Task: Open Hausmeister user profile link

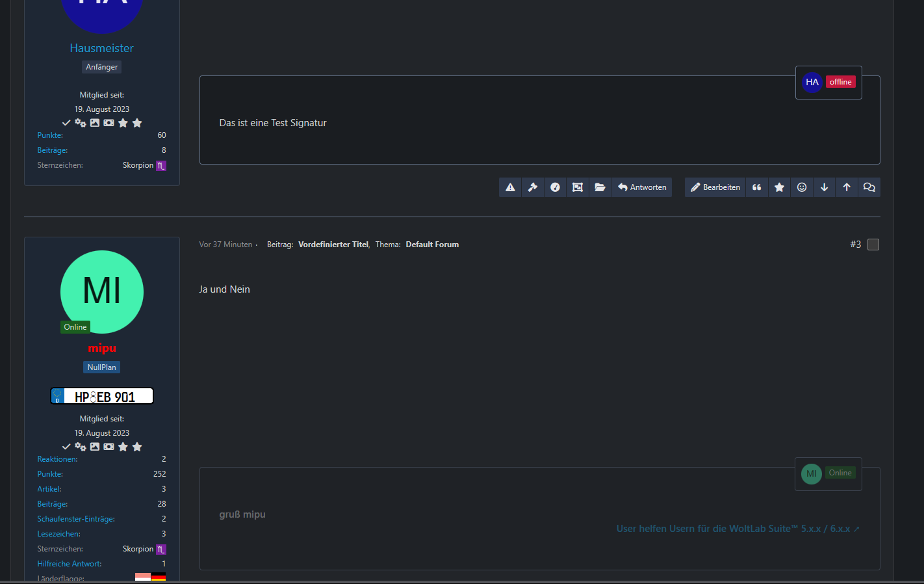Action: click(x=102, y=48)
